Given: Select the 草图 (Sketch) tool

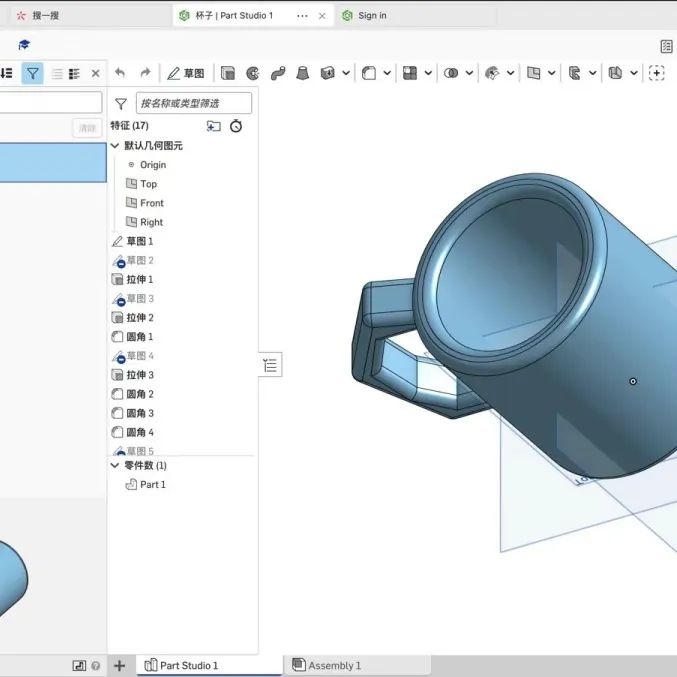Looking at the screenshot, I should click(x=186, y=73).
